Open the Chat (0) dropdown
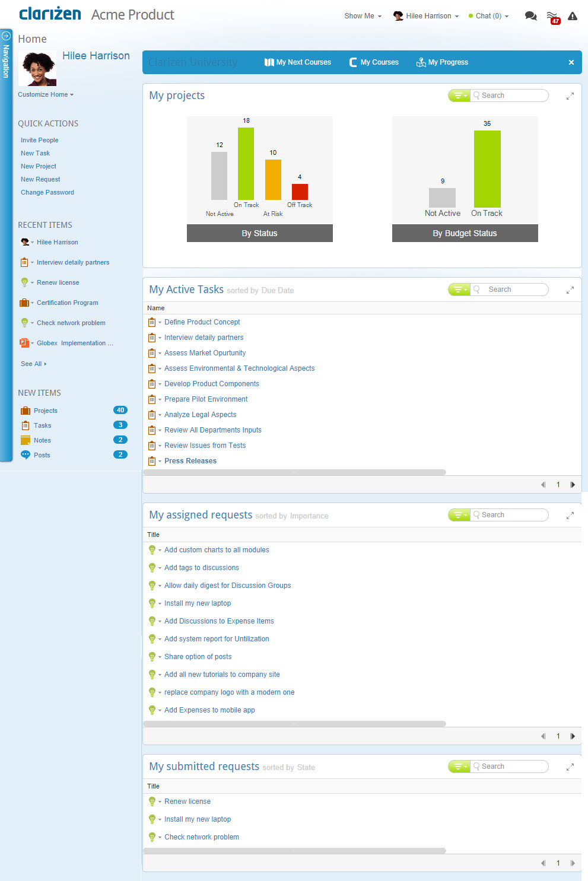Screen dimensions: 588x881 (488, 16)
